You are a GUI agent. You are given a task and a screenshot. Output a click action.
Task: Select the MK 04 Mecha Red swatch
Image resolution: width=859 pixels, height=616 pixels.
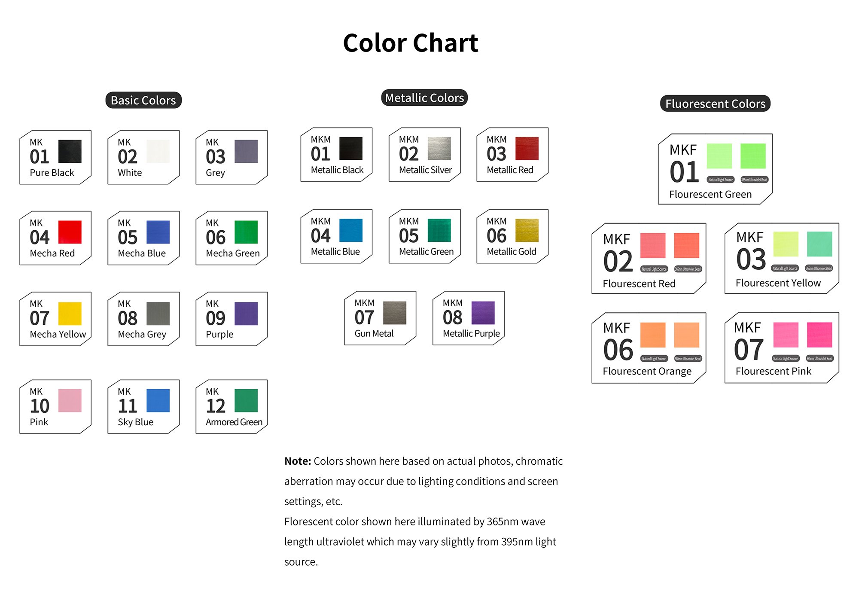(70, 232)
